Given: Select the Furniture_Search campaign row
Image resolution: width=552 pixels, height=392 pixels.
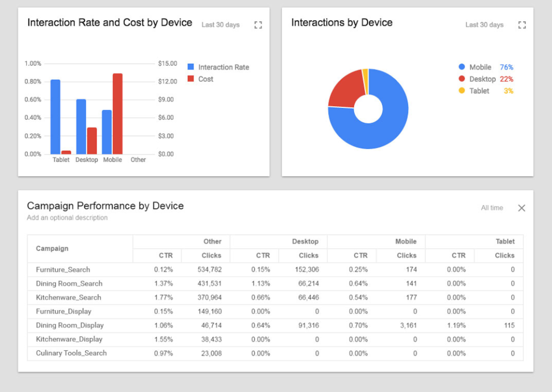Looking at the screenshot, I should (63, 270).
